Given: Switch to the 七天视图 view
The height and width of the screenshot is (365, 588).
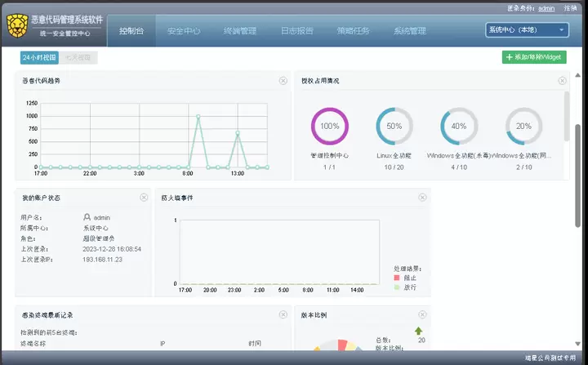Looking at the screenshot, I should point(79,58).
